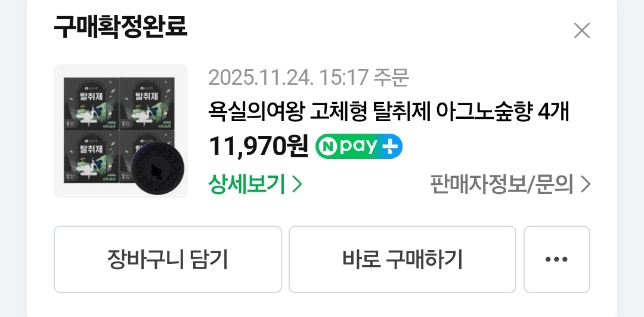Image resolution: width=644 pixels, height=317 pixels.
Task: Click the green N logo circle
Action: [328, 147]
